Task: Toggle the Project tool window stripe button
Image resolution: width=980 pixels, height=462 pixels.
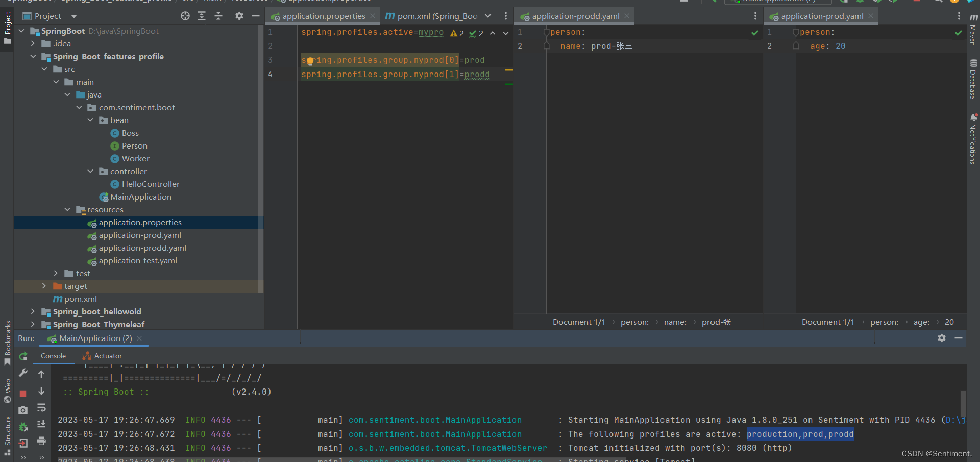Action: tap(7, 28)
